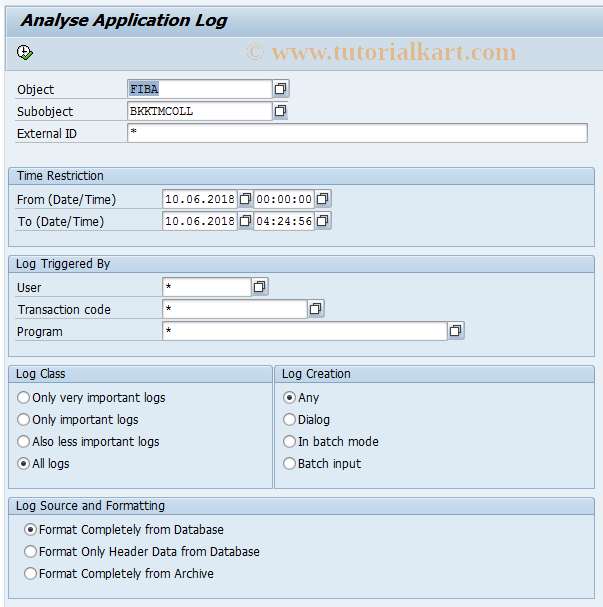Open multiple selection for Transaction code
603x607 pixels.
tap(315, 309)
